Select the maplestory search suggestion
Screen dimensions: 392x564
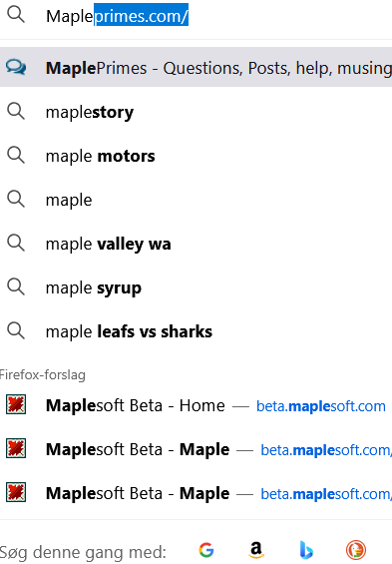coord(196,112)
